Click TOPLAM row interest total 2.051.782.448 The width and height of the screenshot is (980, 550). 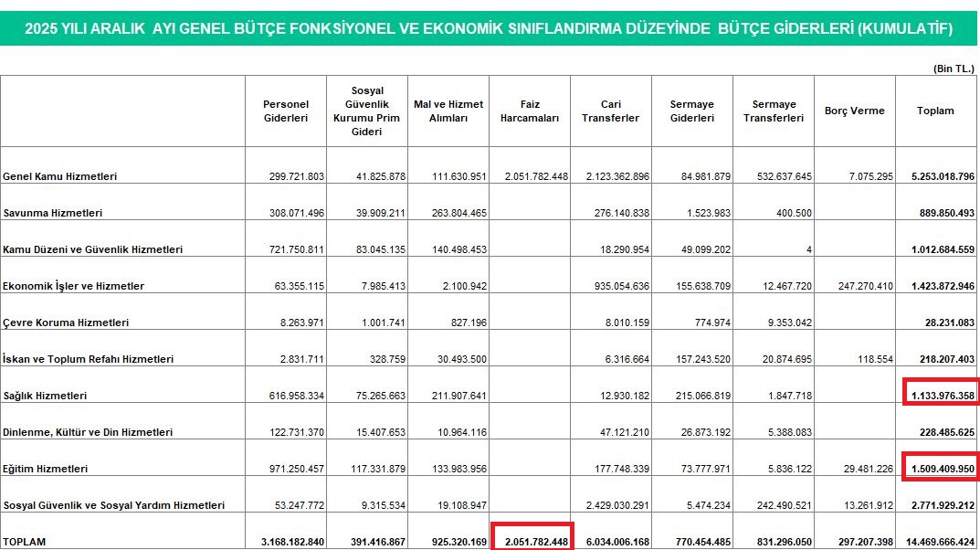pos(536,542)
